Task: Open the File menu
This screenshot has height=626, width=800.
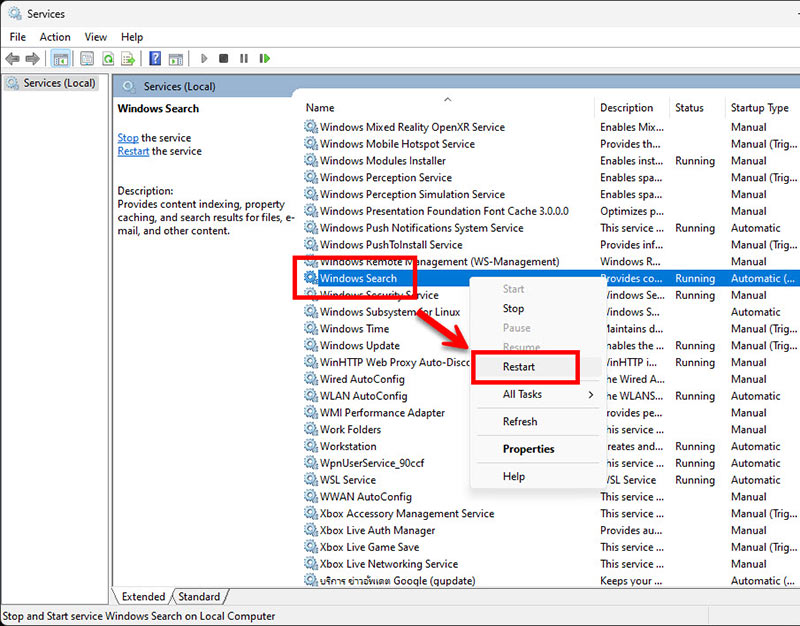Action: coord(18,37)
